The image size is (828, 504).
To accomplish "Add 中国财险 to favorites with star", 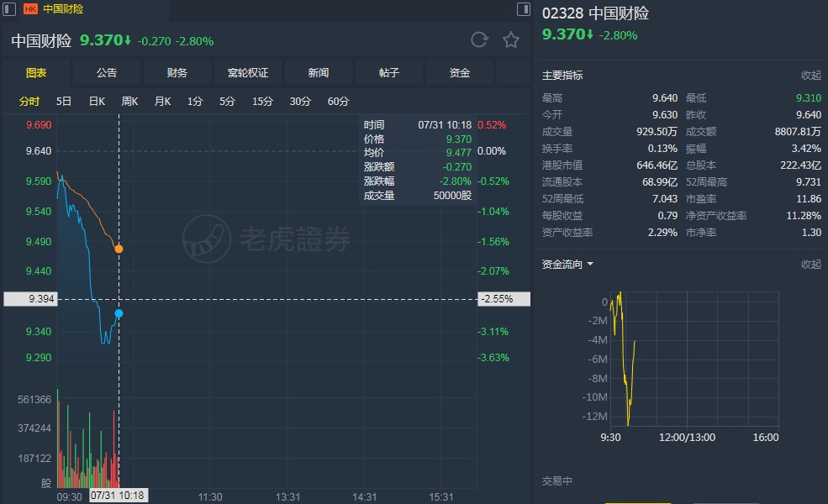I will tap(511, 39).
